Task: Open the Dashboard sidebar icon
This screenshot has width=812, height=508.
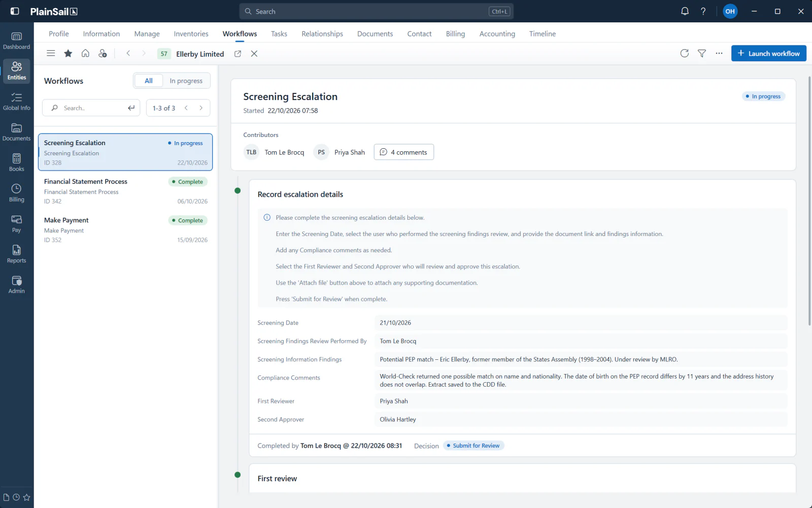Action: click(x=17, y=41)
